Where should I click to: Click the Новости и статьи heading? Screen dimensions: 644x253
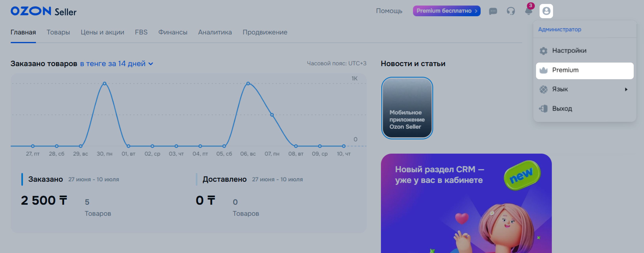click(x=413, y=64)
